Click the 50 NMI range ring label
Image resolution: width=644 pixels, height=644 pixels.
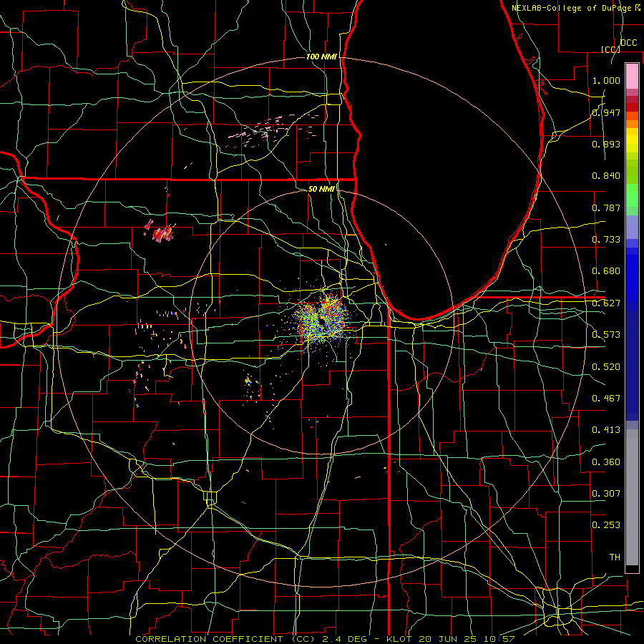321,189
